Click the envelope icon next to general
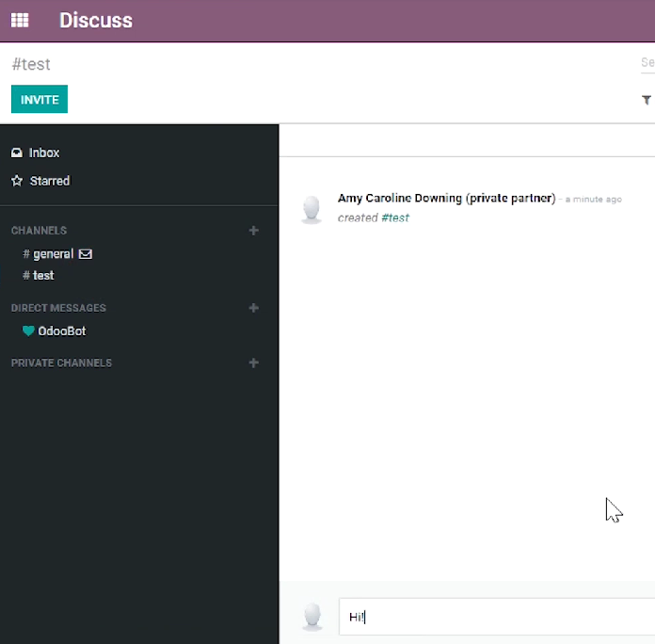 click(86, 254)
